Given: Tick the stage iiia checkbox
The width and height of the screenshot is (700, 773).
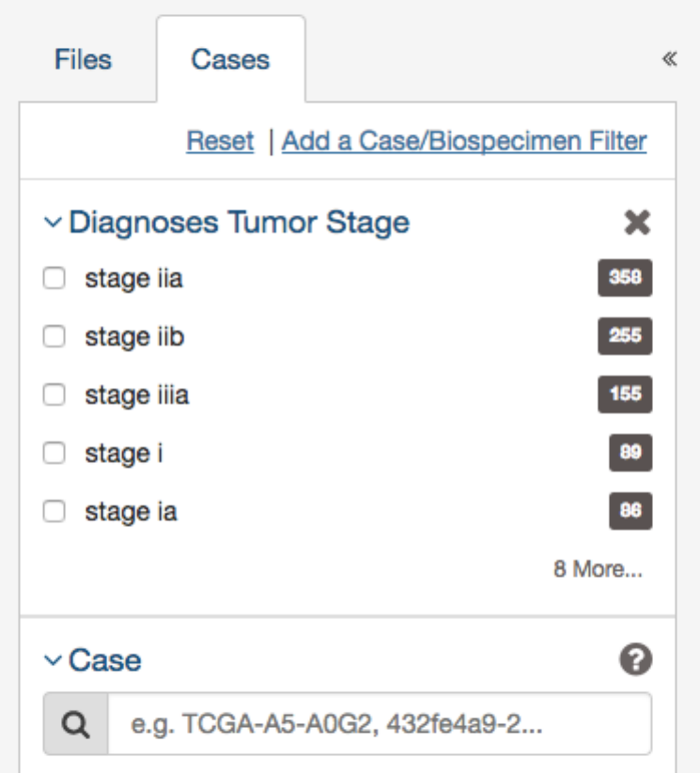Looking at the screenshot, I should click(54, 395).
